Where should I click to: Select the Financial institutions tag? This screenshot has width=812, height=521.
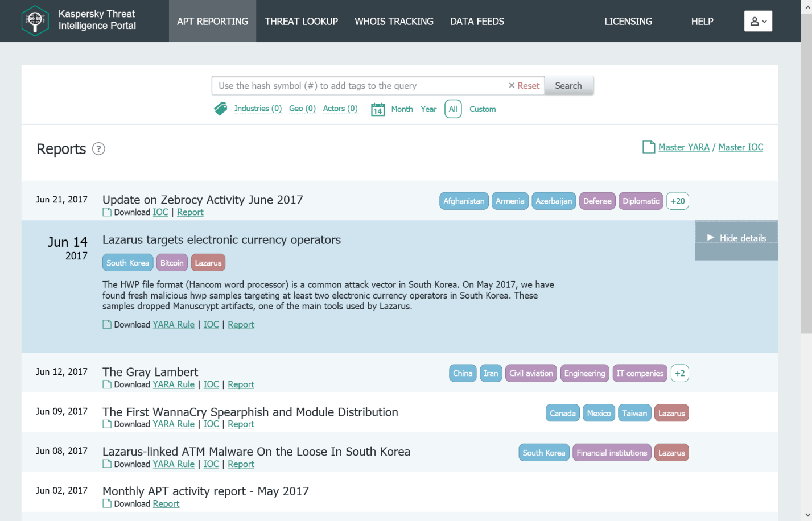click(x=612, y=453)
